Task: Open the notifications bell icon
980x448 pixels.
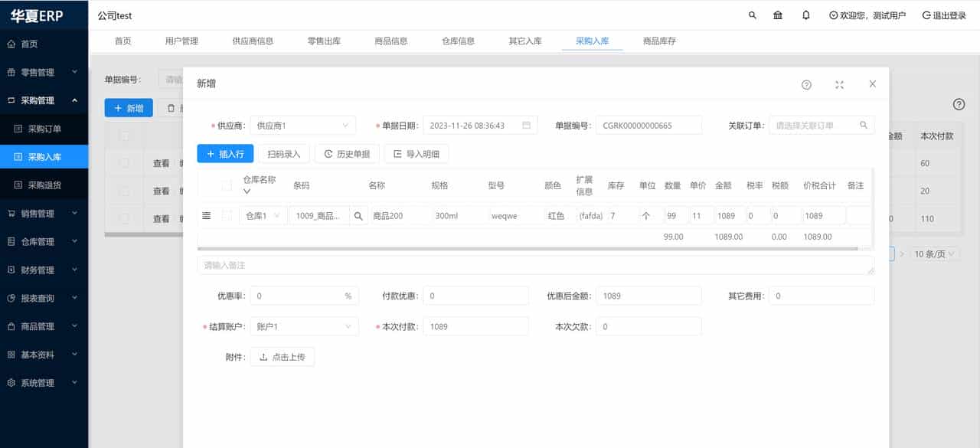Action: [x=805, y=15]
